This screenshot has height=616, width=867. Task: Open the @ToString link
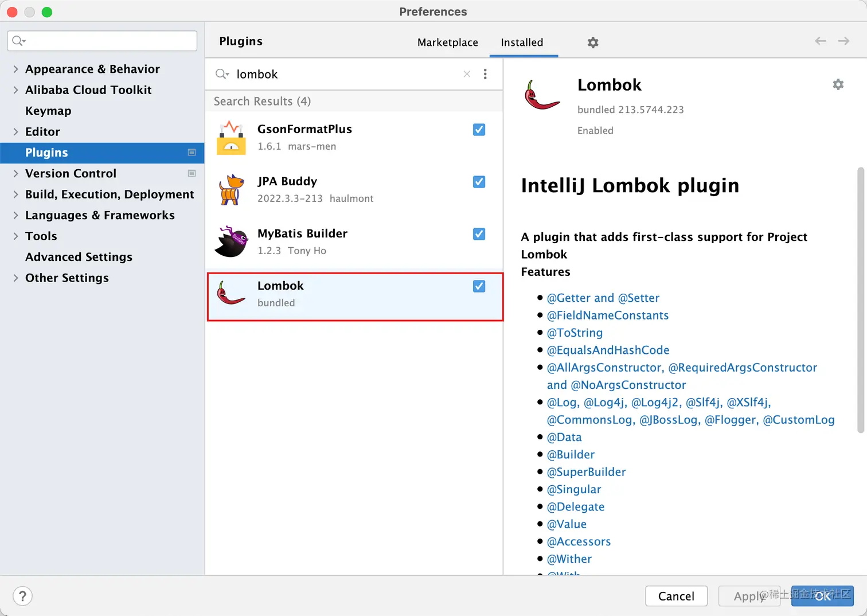(575, 333)
